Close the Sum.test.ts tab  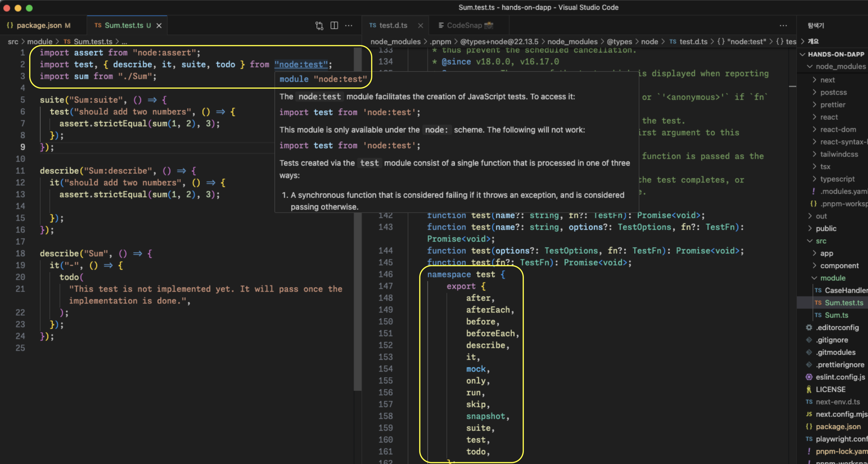click(x=159, y=26)
